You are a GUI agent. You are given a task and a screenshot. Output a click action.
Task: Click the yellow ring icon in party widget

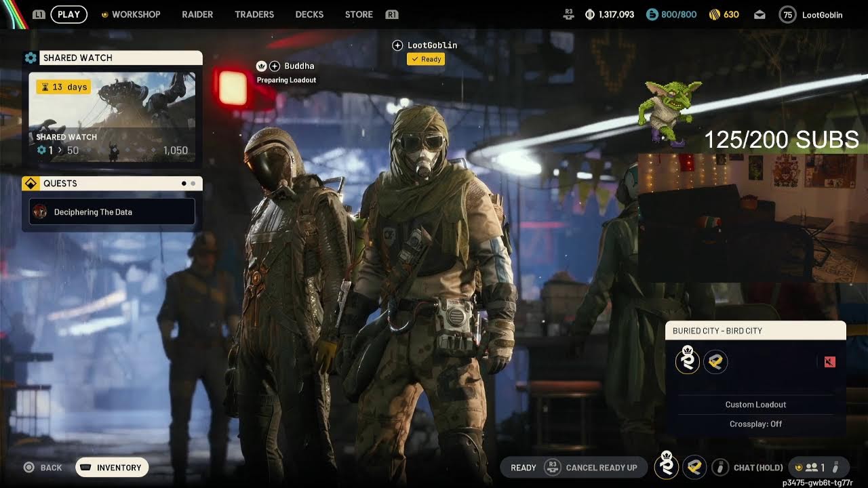click(798, 468)
